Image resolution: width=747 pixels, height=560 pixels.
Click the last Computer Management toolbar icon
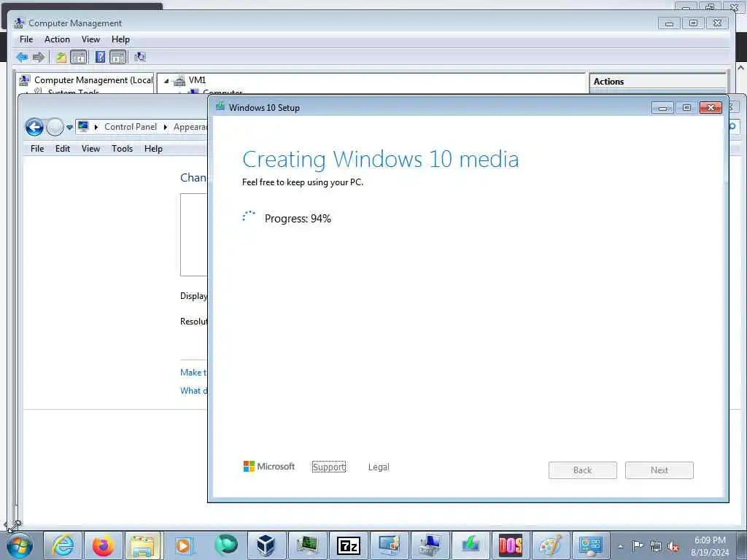click(139, 57)
